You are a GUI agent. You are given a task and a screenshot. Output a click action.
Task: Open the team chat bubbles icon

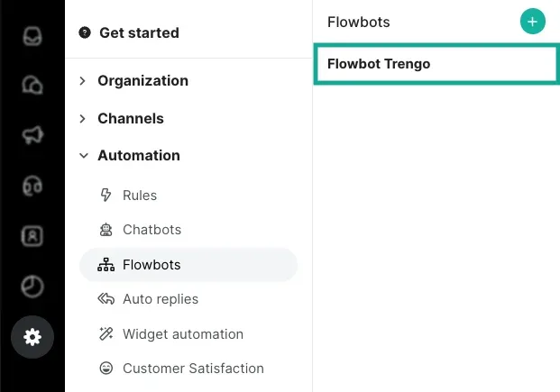[x=32, y=85]
